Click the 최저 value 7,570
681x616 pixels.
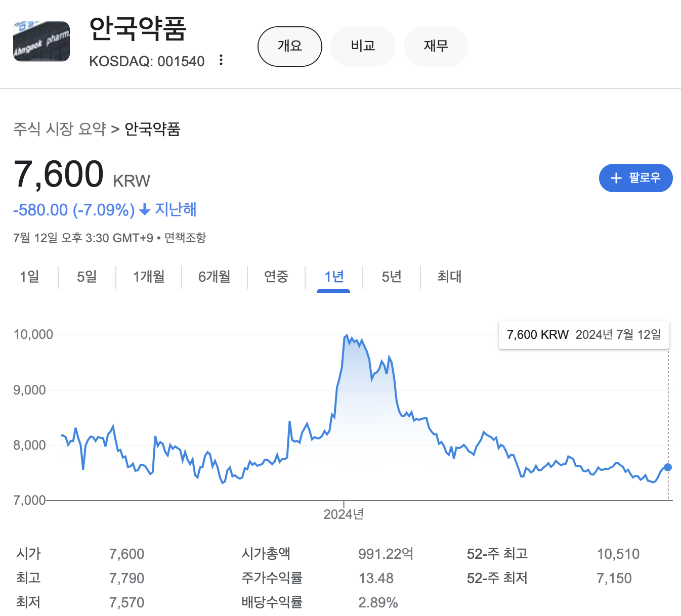(x=126, y=602)
